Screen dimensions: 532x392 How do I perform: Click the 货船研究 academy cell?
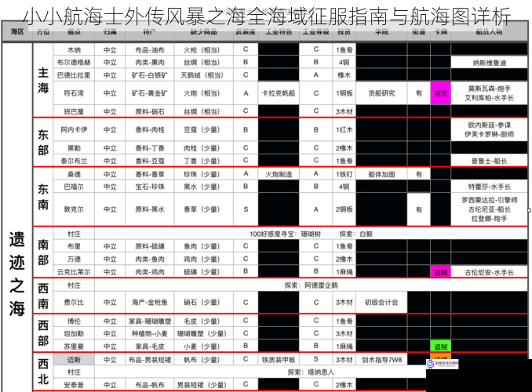(x=381, y=93)
